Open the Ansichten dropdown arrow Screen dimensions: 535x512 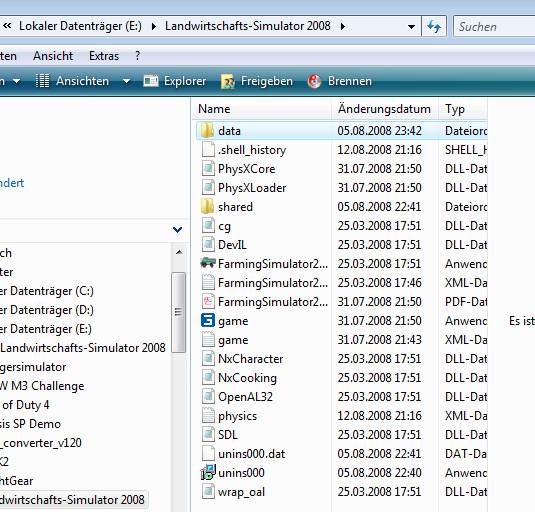point(126,82)
